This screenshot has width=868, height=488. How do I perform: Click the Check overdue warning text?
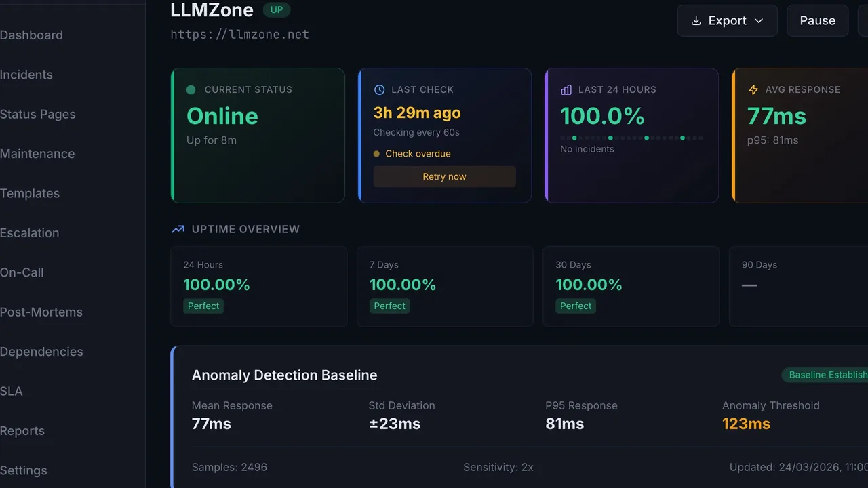pos(418,154)
